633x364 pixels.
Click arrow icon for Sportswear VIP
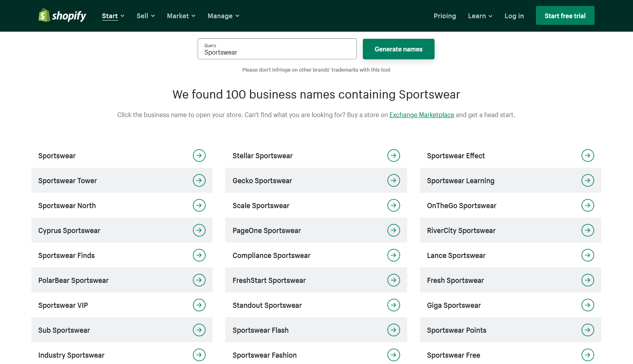(199, 305)
